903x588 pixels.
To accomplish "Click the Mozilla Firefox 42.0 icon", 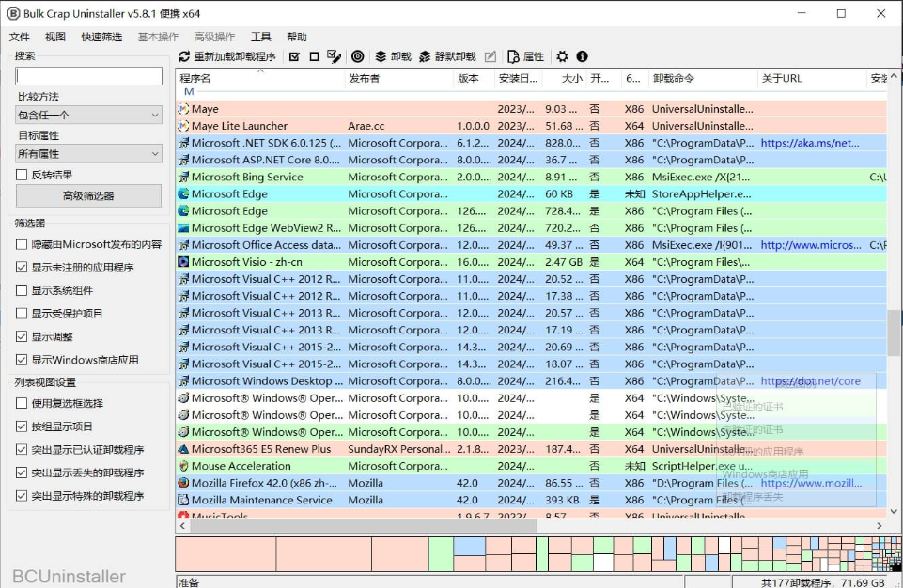I will point(183,483).
